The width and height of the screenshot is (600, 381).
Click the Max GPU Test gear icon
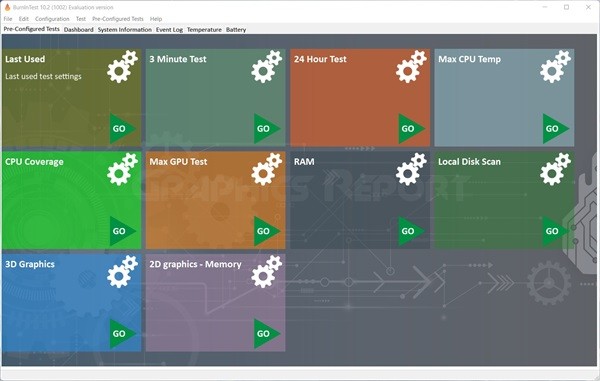[x=267, y=169]
